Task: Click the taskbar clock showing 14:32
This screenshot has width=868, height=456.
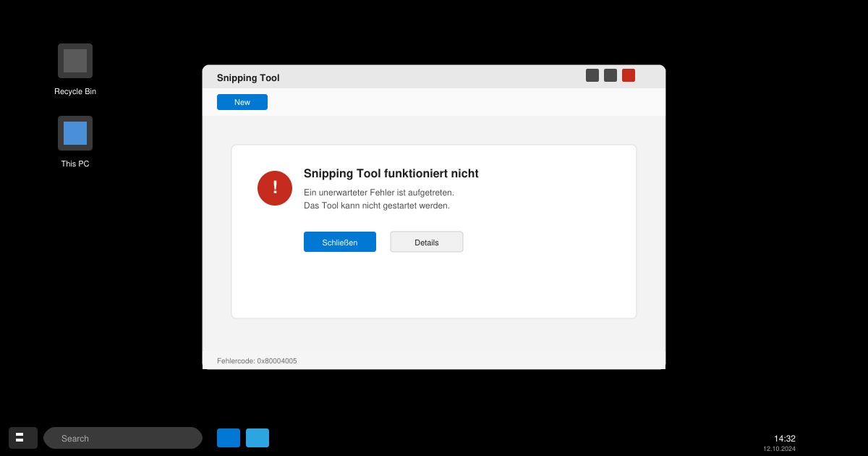Action: (785, 439)
